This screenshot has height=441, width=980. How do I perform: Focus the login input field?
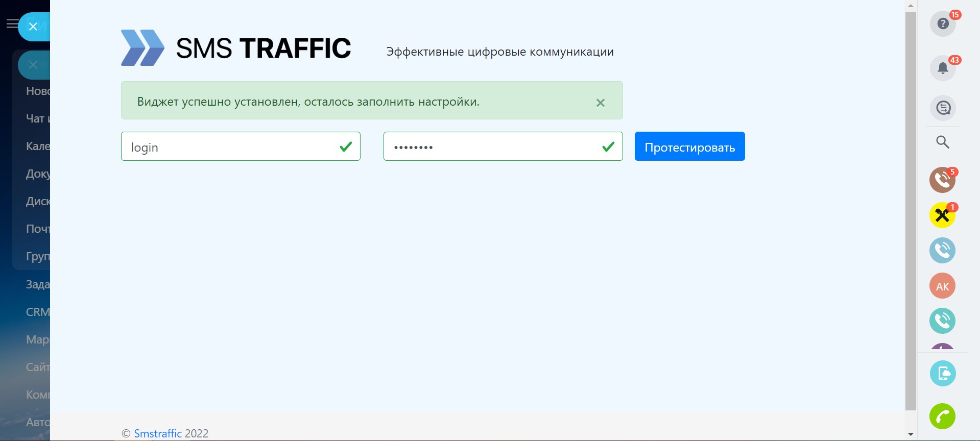(241, 146)
